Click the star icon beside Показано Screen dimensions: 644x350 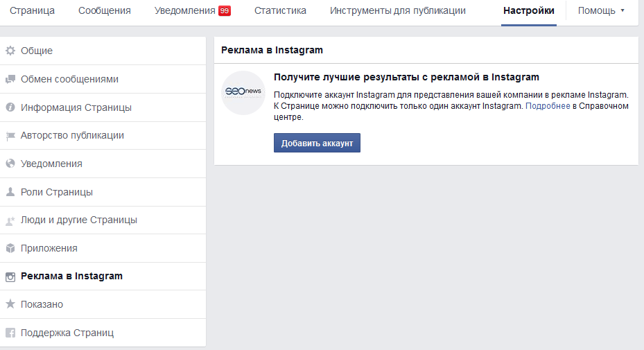coord(10,304)
